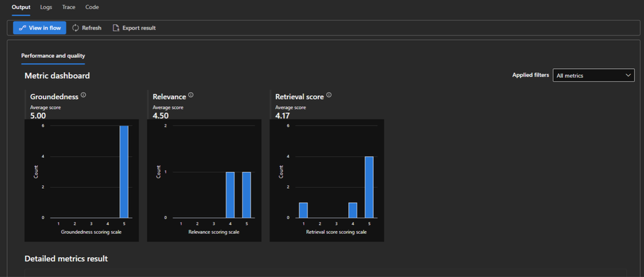Click the Refresh button label
The width and height of the screenshot is (644, 277).
point(92,28)
